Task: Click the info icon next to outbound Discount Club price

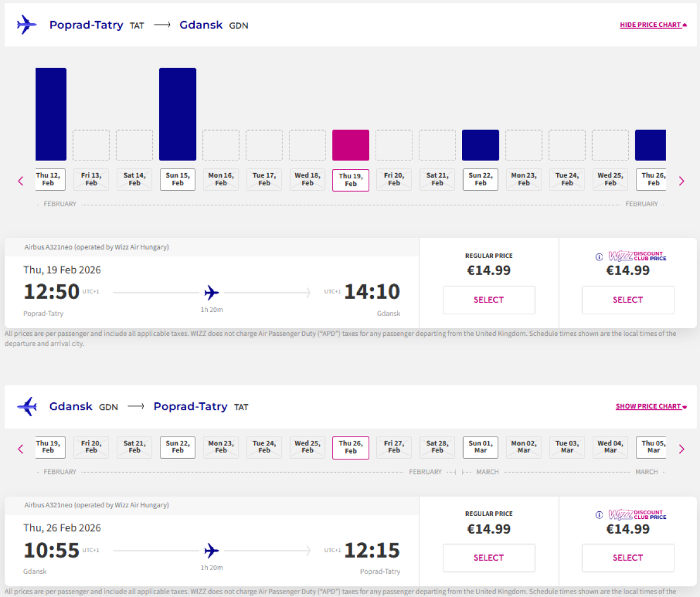Action: [599, 257]
